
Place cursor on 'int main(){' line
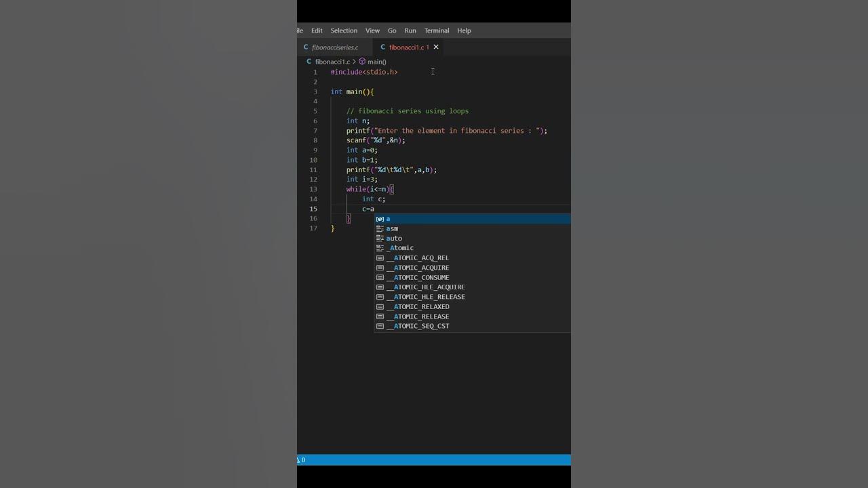pyautogui.click(x=353, y=91)
